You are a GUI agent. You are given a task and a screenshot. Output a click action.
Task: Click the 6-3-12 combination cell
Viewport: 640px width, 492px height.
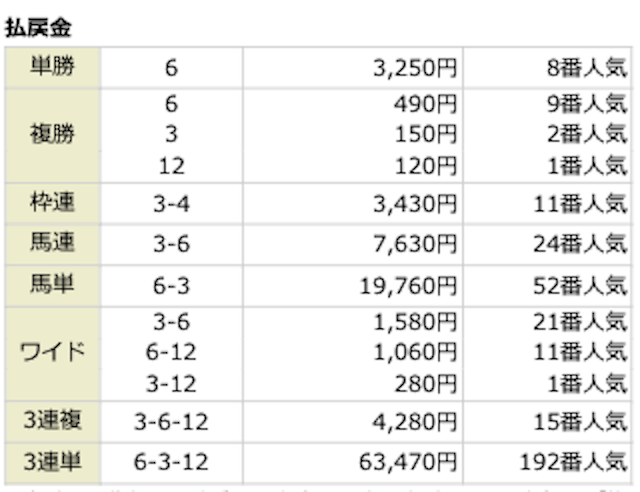[171, 462]
